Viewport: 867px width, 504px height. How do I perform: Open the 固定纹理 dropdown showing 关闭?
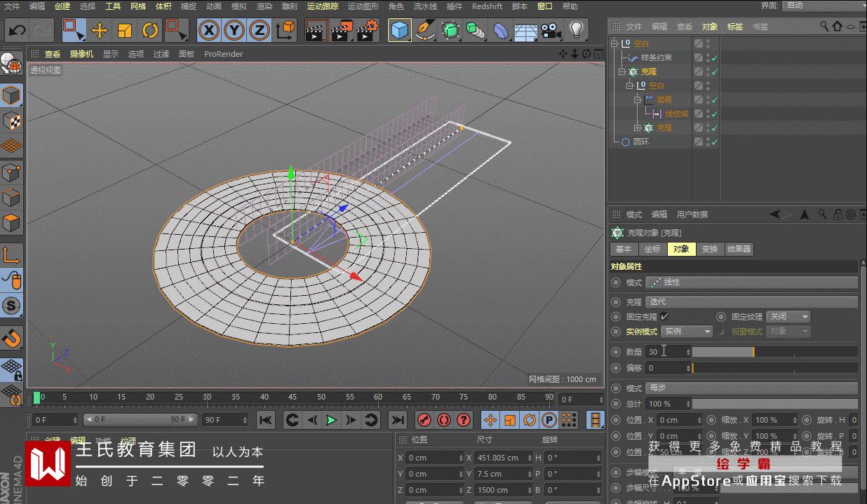point(788,317)
